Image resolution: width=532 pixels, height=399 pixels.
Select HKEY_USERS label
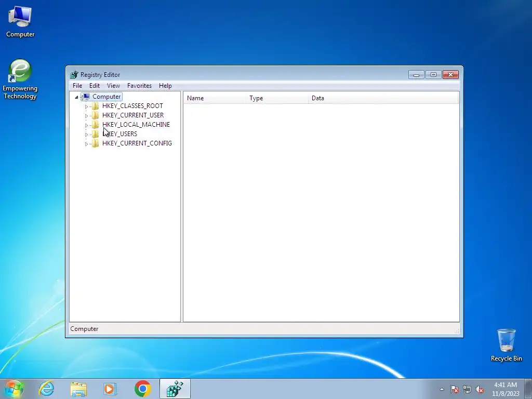(x=119, y=134)
